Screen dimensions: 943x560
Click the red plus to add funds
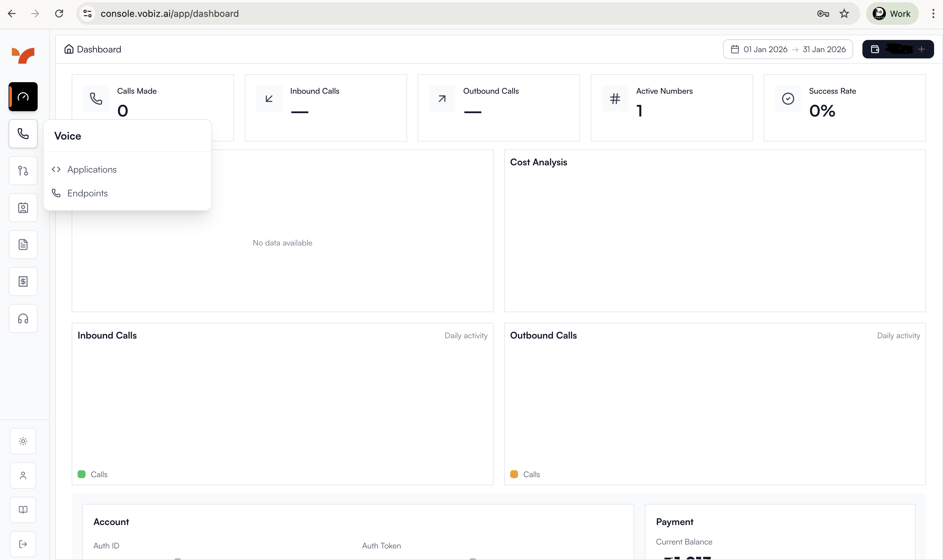click(x=922, y=49)
